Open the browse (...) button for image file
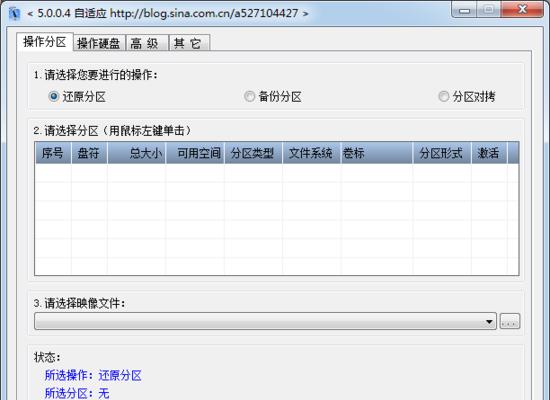The image size is (550, 400). coord(510,321)
